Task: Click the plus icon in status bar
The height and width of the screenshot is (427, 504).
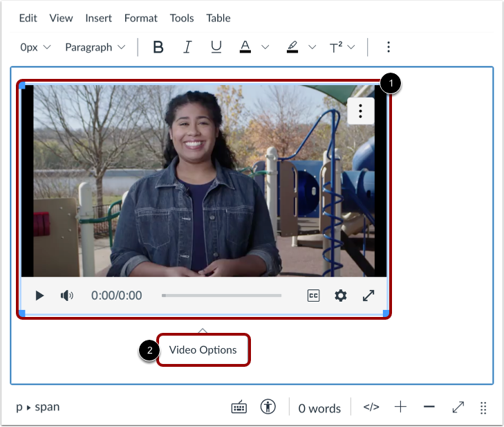Action: (400, 407)
